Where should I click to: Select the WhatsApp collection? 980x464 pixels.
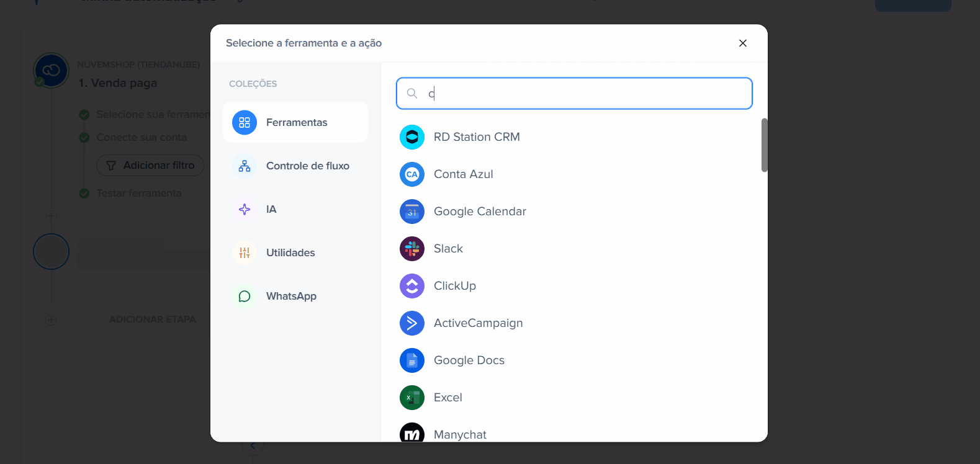pyautogui.click(x=295, y=296)
